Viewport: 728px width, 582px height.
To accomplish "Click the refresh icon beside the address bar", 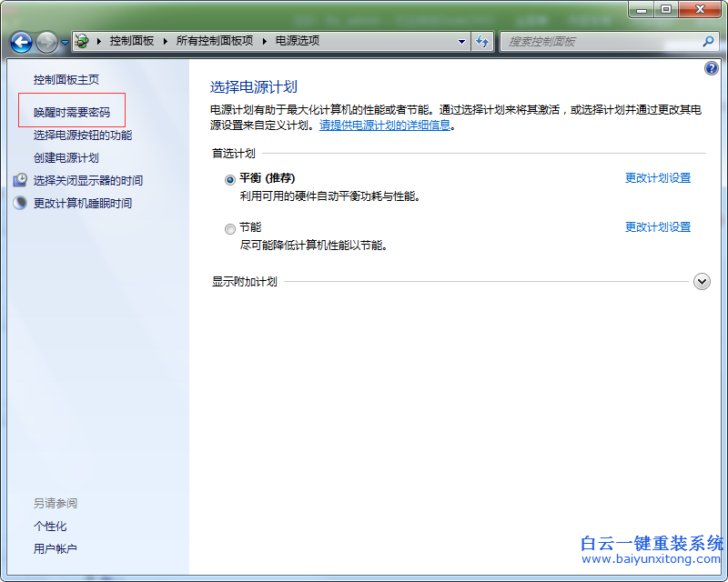I will [x=482, y=41].
